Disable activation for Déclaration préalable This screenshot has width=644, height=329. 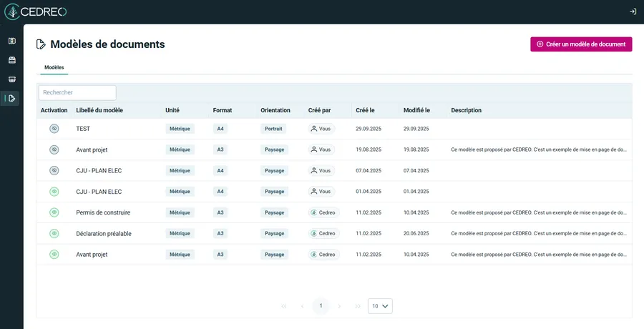point(54,233)
